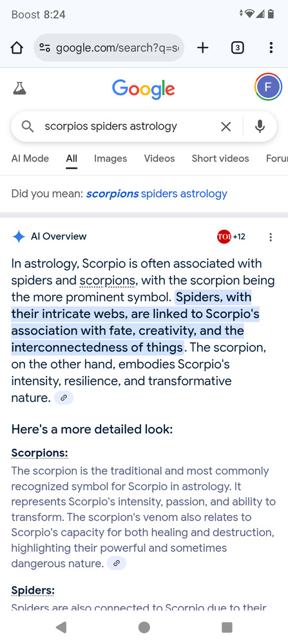
Task: Tap the search box with 'scorpios spiders astrology'
Action: pyautogui.click(x=144, y=126)
